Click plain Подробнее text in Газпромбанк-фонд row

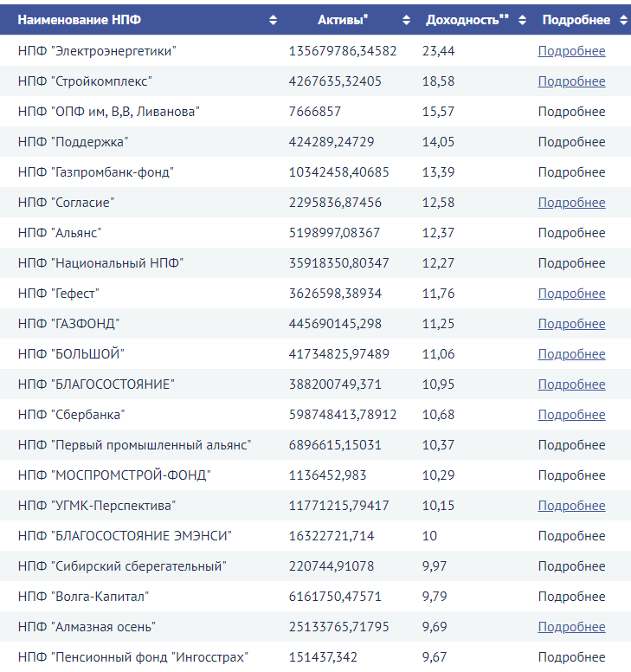[x=571, y=172]
